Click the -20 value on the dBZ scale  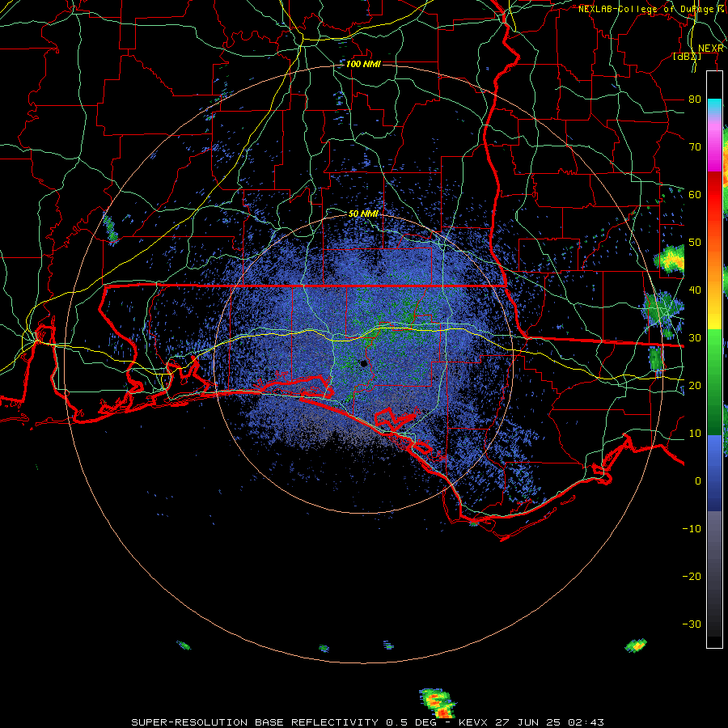pyautogui.click(x=692, y=577)
